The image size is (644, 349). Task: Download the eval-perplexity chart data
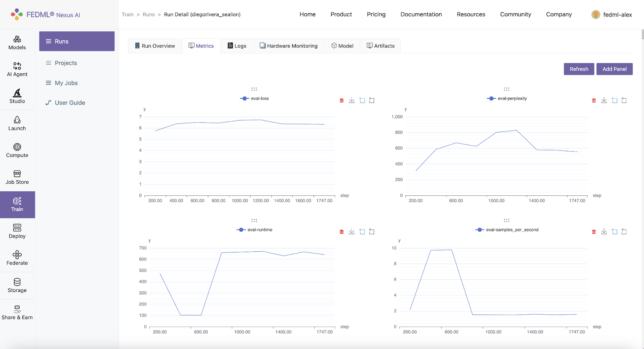coord(604,101)
